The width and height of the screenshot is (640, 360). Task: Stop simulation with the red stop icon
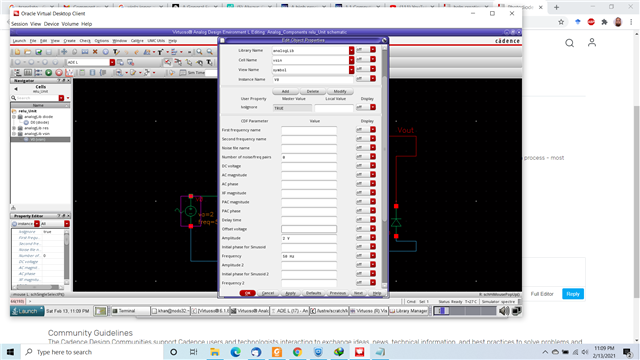[59, 73]
